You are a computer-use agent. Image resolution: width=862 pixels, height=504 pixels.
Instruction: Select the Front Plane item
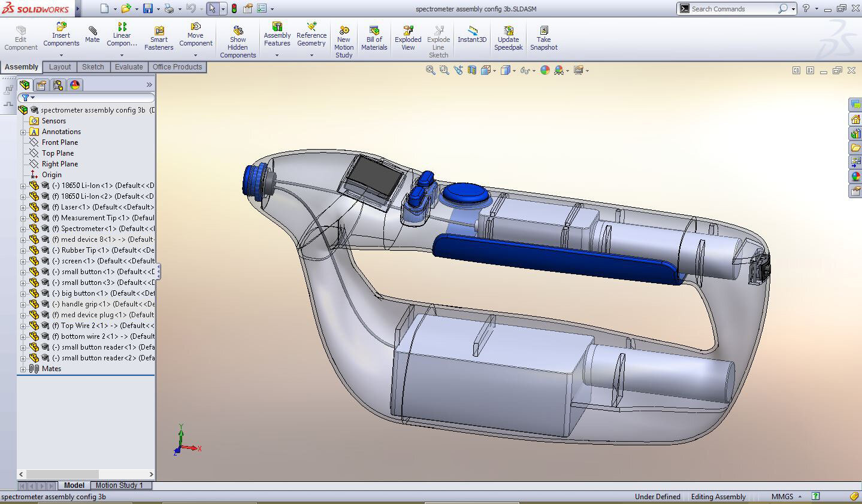(60, 142)
